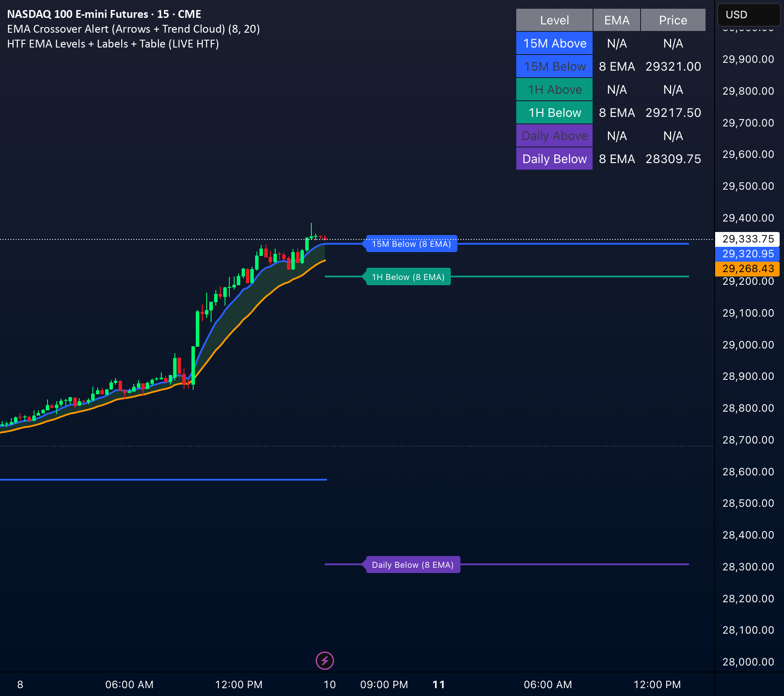Image resolution: width=784 pixels, height=696 pixels.
Task: Click the 15M Below table cell
Action: point(555,66)
